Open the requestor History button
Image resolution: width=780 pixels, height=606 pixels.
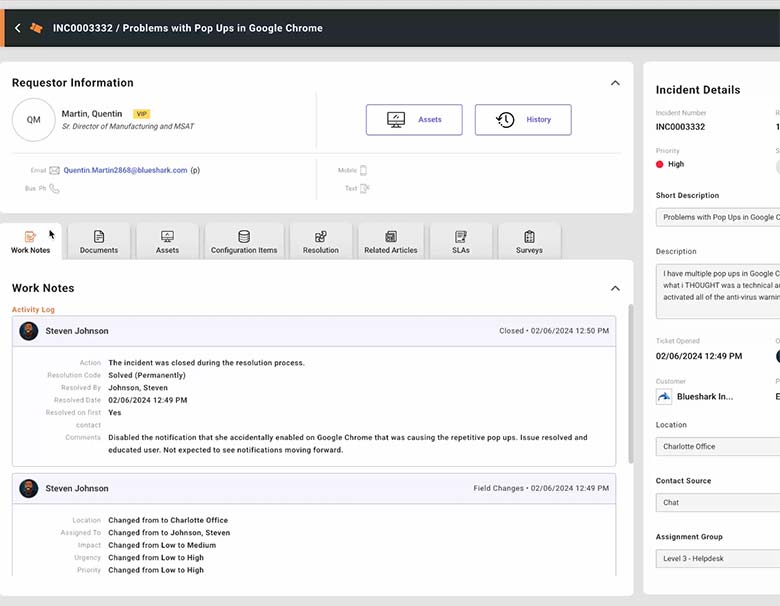523,119
